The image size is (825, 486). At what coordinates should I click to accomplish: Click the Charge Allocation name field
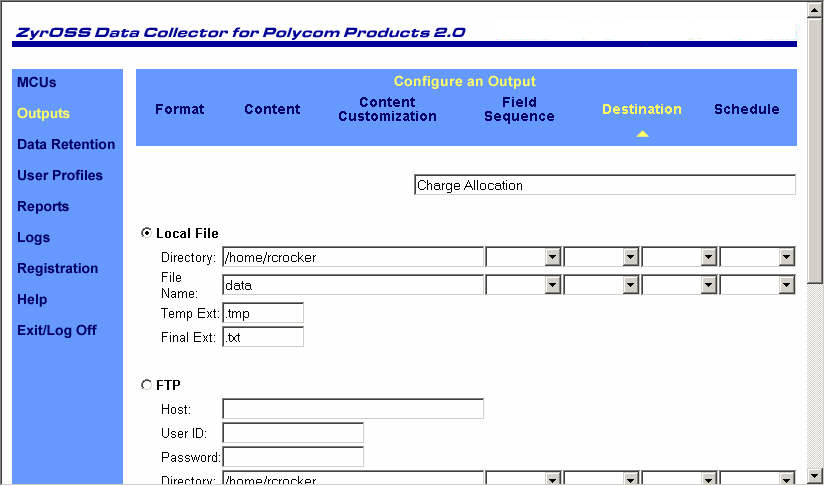(x=605, y=185)
